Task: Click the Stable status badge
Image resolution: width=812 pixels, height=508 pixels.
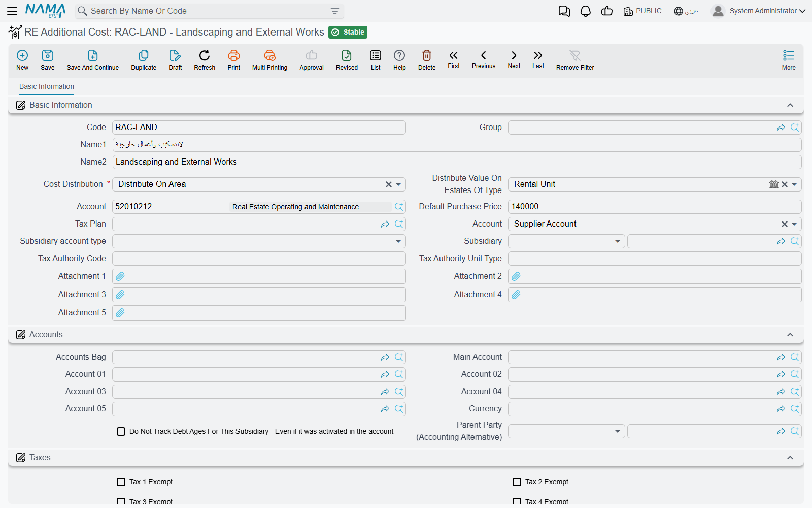Action: 348,32
